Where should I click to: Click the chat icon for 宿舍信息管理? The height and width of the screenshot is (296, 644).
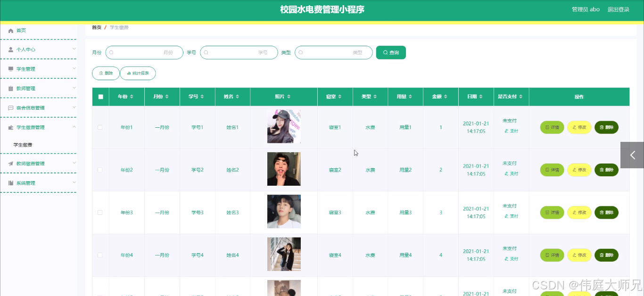coord(11,108)
